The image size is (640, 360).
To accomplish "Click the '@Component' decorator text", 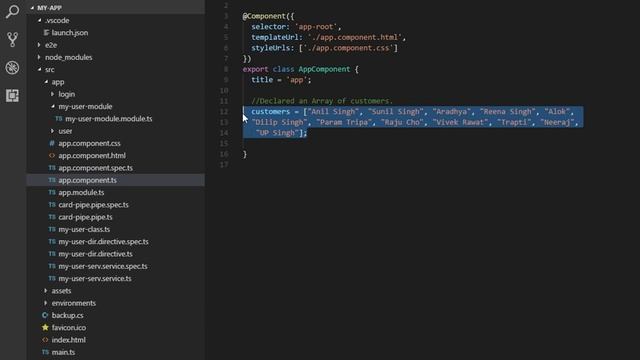I will [x=264, y=16].
